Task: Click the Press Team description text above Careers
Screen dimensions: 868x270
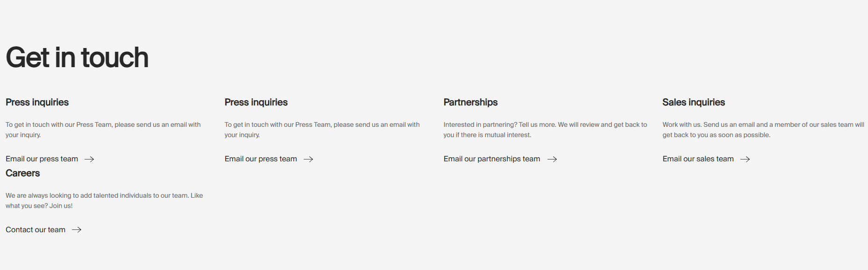Action: point(103,130)
